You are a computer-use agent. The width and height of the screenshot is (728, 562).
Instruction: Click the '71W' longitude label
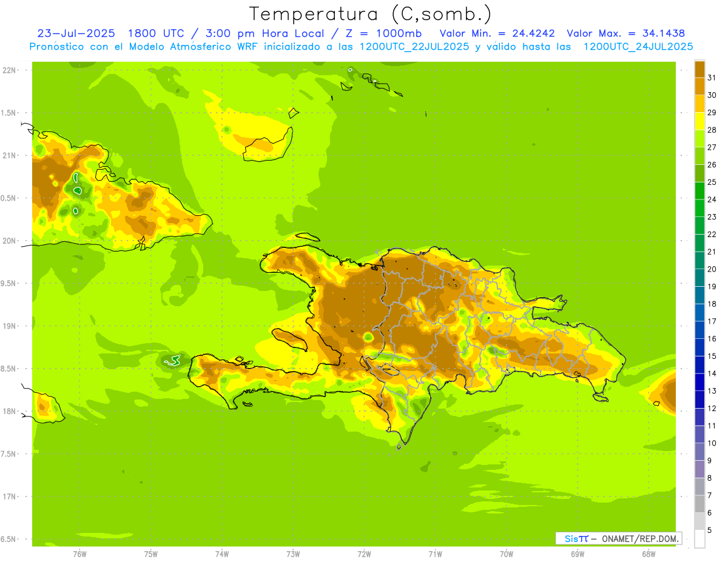(x=435, y=554)
